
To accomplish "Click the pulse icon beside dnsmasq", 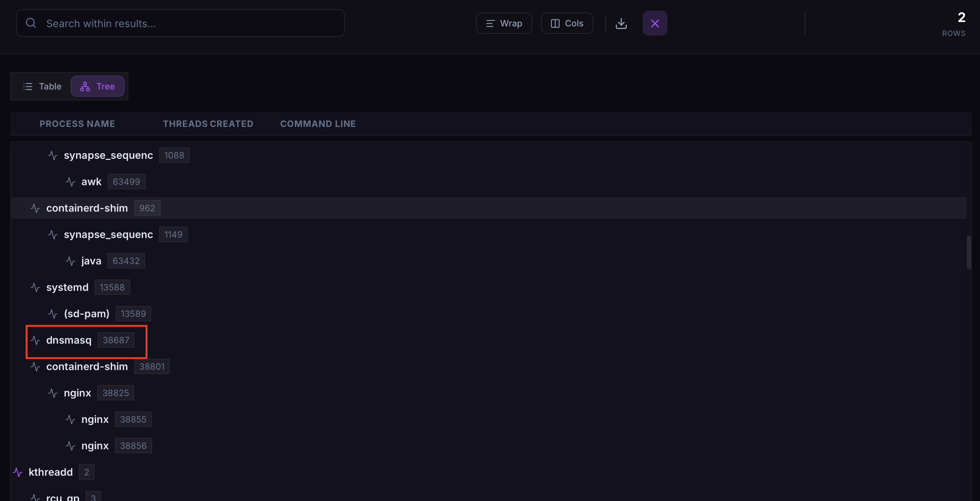I will click(35, 340).
